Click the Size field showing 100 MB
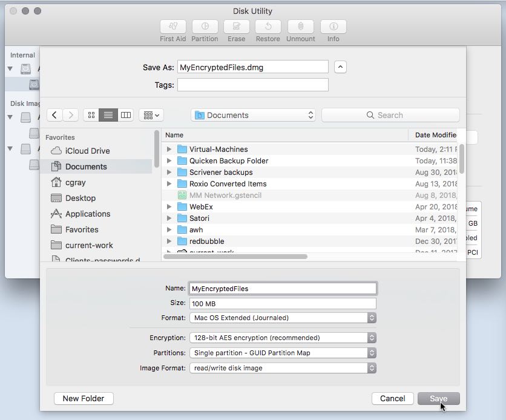Image resolution: width=506 pixels, height=420 pixels. (283, 304)
